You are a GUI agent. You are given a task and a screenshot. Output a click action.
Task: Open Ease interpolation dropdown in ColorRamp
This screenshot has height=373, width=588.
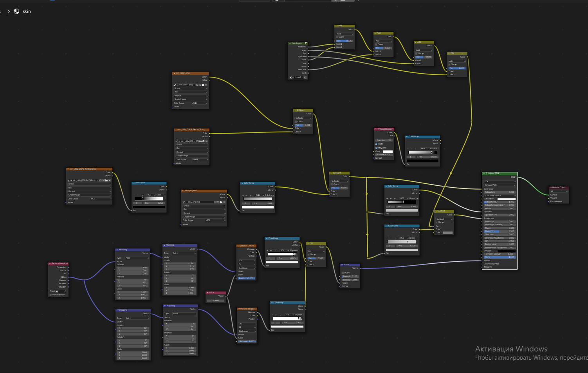160,195
